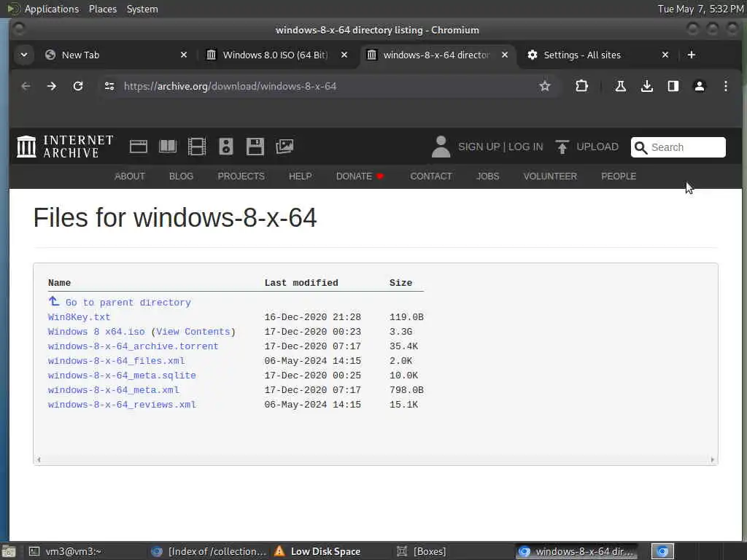
Task: Open the Texts book icon
Action: click(x=168, y=147)
